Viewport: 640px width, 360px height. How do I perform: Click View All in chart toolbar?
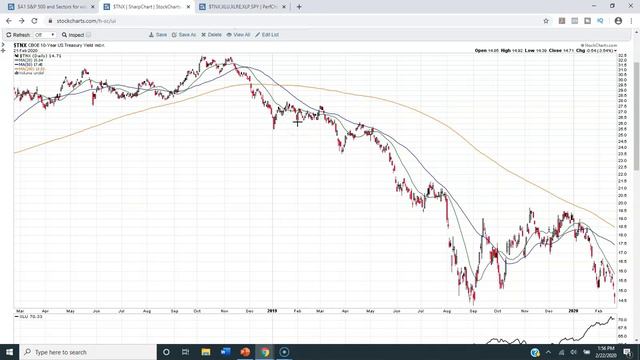click(x=238, y=35)
